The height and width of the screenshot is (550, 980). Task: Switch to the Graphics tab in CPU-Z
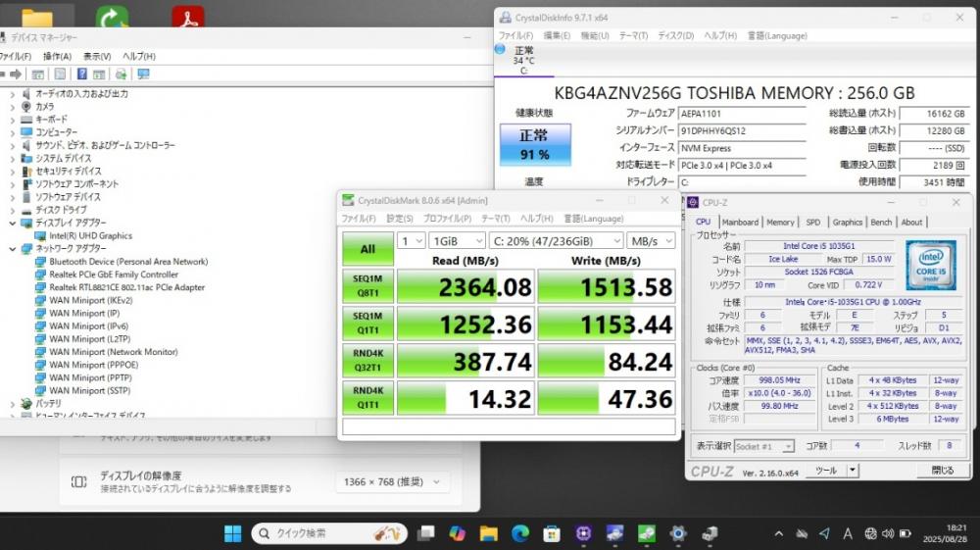click(847, 222)
